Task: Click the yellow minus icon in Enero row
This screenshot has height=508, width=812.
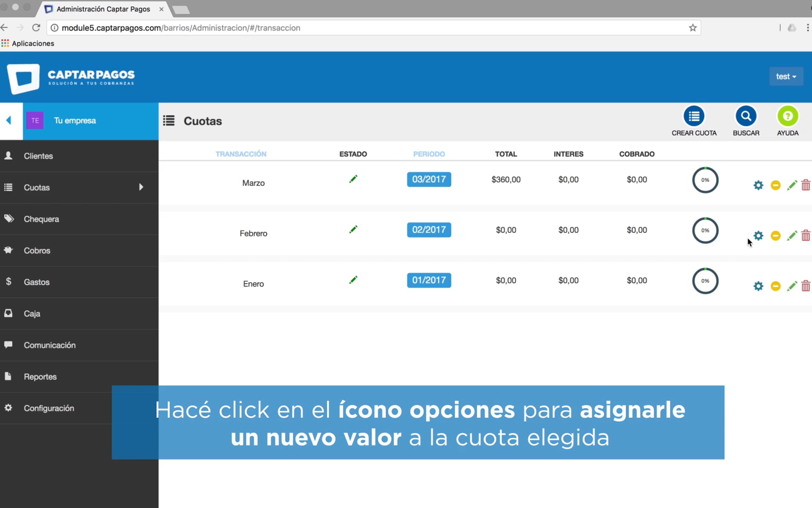Action: point(775,286)
